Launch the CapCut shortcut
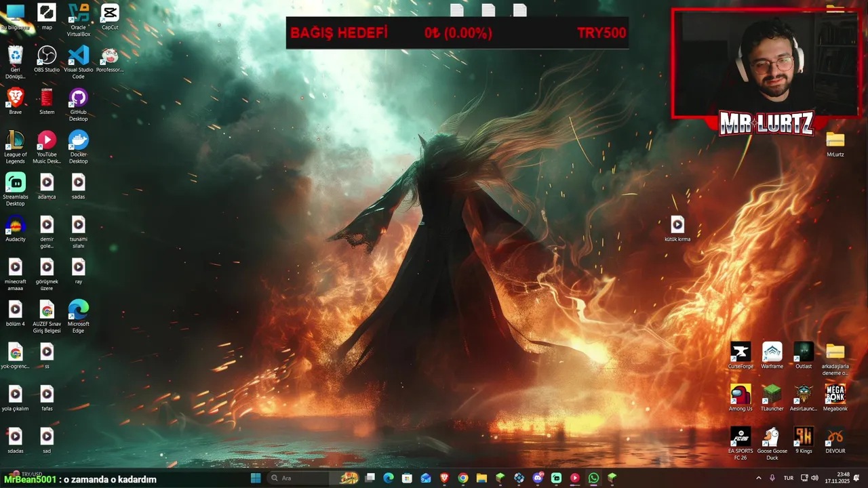 (110, 16)
